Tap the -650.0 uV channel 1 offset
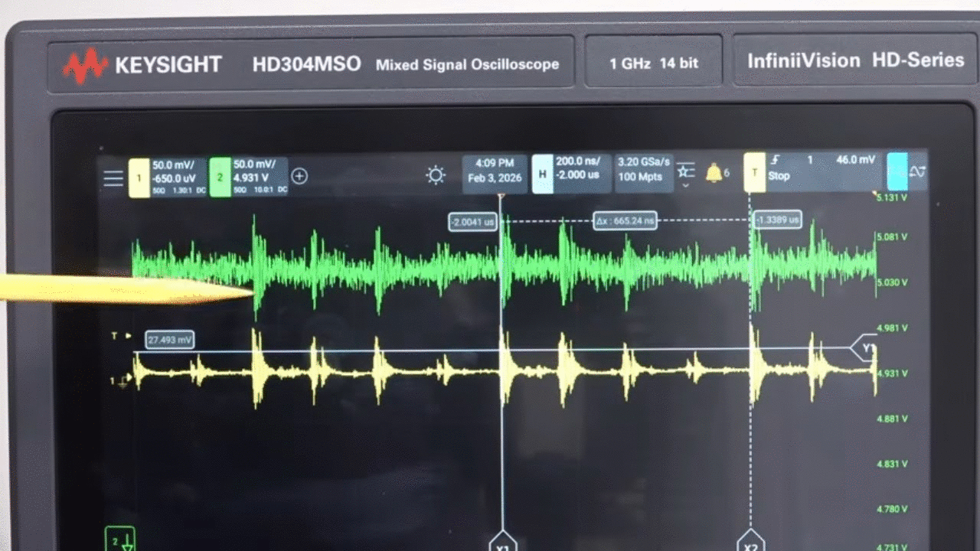 174,178
